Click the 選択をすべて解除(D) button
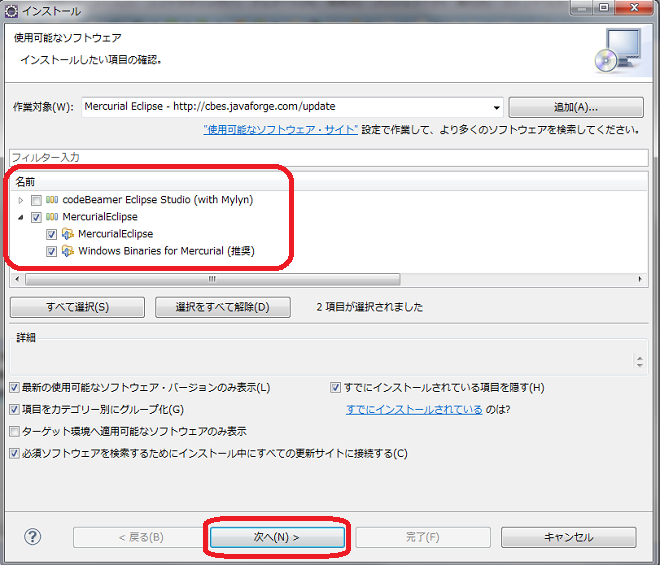 tap(223, 307)
